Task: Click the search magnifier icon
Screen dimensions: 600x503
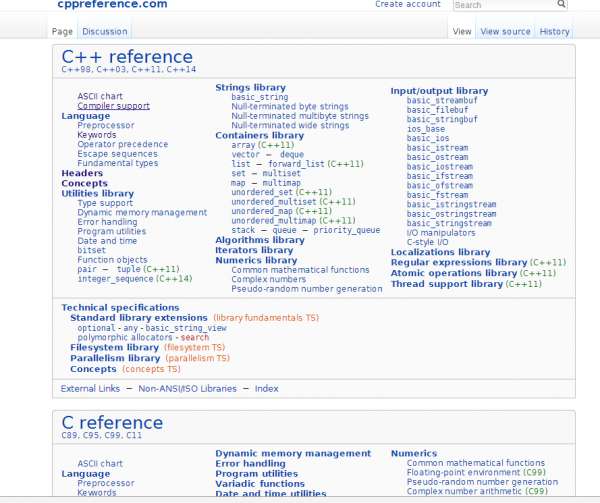Action: pos(561,4)
